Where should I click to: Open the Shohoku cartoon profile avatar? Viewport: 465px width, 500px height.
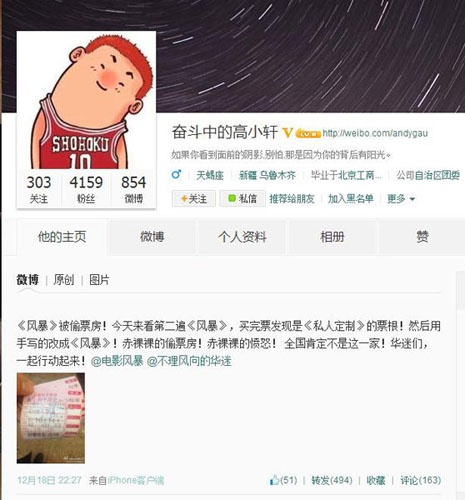[86, 100]
